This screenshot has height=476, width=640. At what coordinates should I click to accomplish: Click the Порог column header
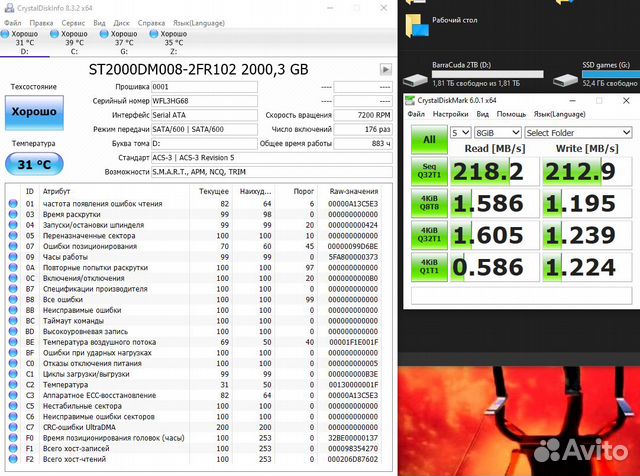tap(304, 191)
